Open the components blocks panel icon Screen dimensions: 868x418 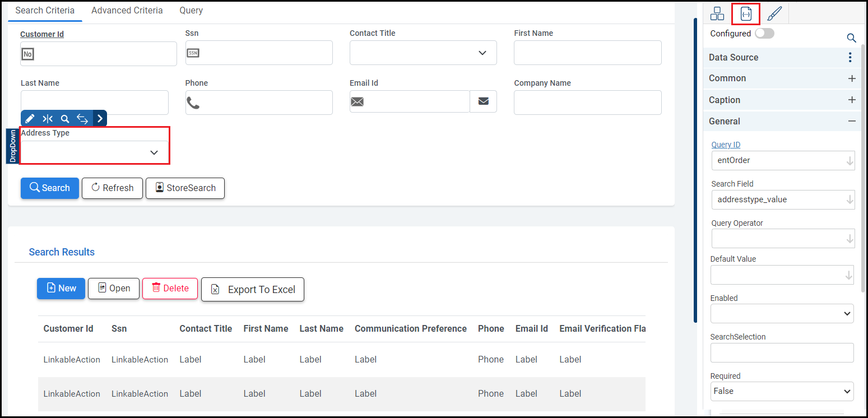pos(717,14)
